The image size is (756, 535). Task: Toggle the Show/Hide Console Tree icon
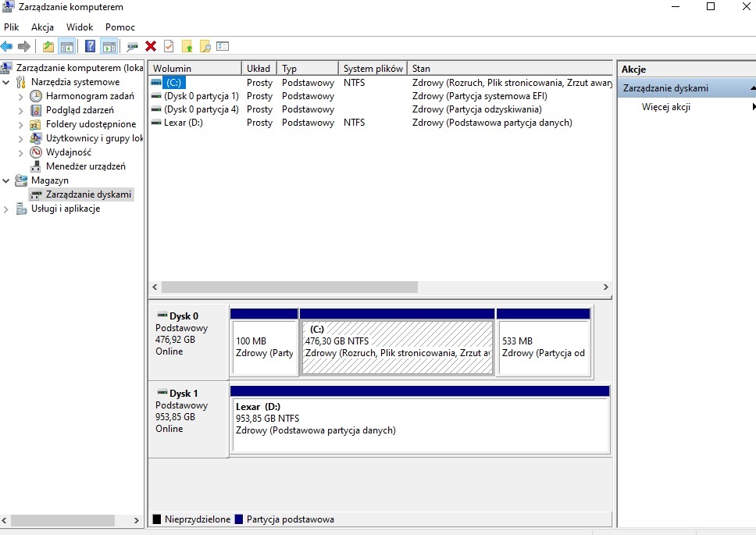67,47
